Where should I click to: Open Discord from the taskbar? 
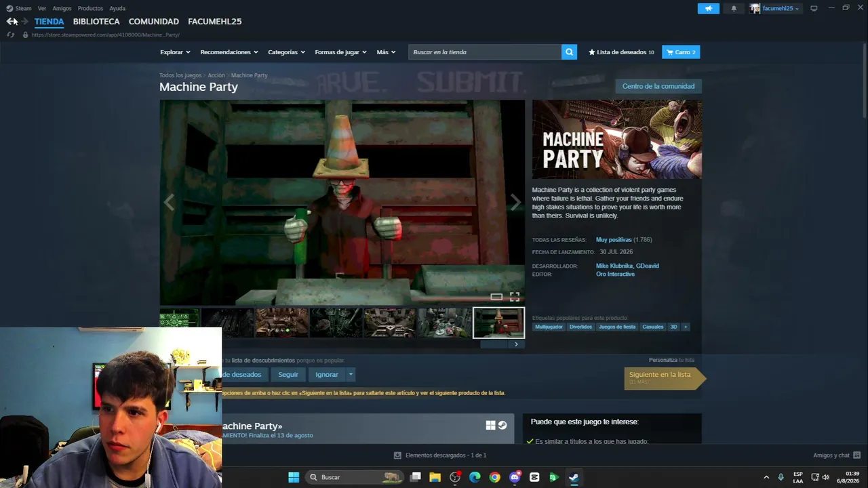tap(515, 477)
